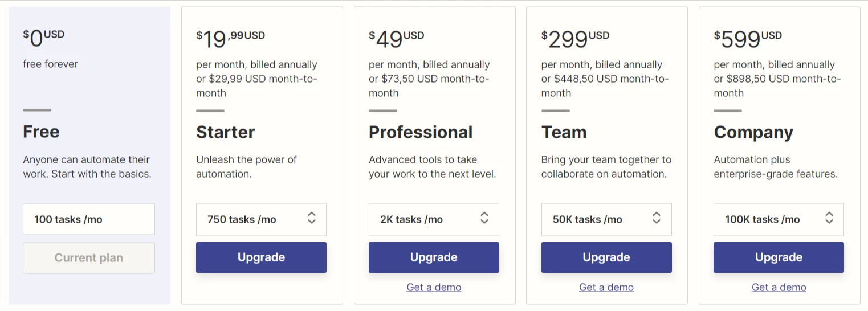The height and width of the screenshot is (311, 868).
Task: Click the Company plan heading
Action: (x=753, y=132)
